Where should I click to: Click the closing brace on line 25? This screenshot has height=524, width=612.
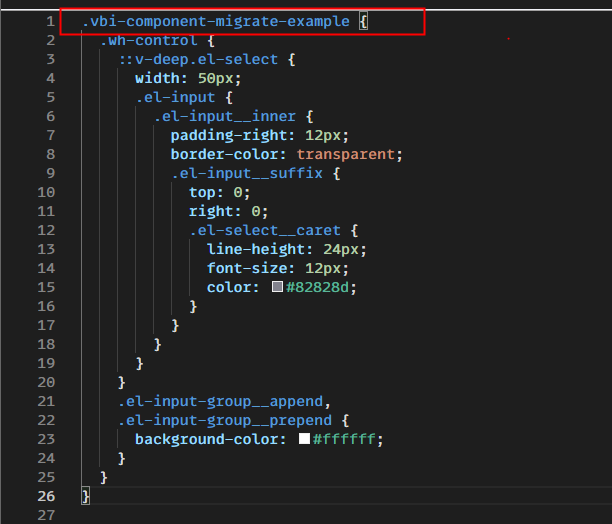pos(103,477)
